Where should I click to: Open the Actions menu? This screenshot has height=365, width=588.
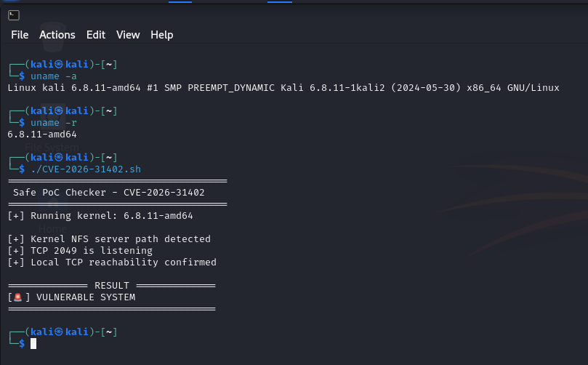(x=57, y=35)
